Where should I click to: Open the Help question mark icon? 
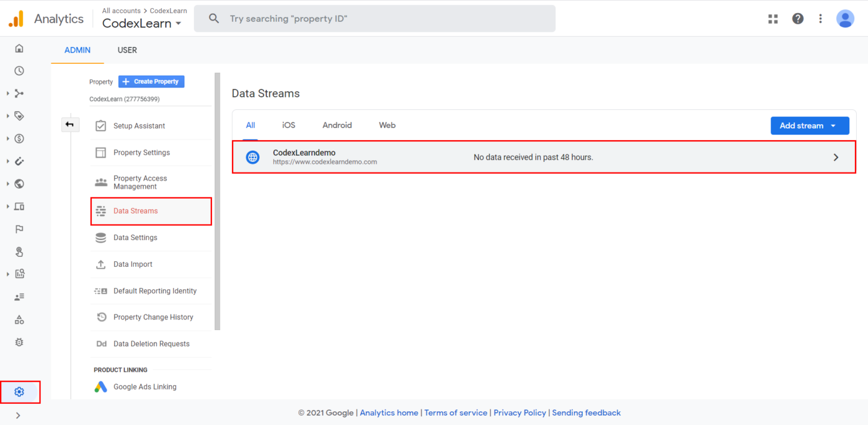point(798,19)
